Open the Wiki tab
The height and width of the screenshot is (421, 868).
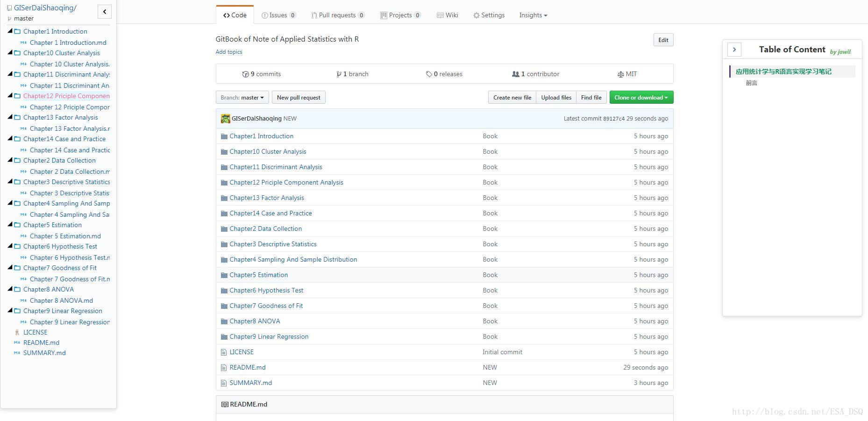(x=447, y=15)
